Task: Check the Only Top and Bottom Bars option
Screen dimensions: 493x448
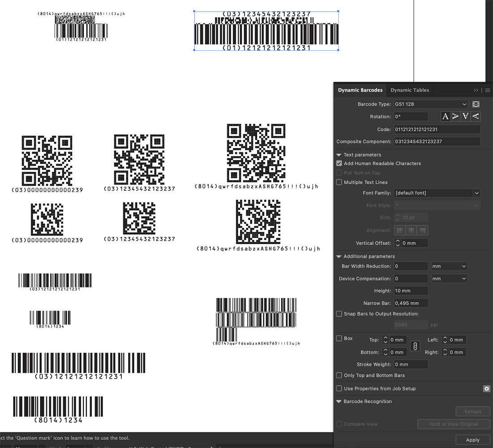Action: (x=339, y=375)
